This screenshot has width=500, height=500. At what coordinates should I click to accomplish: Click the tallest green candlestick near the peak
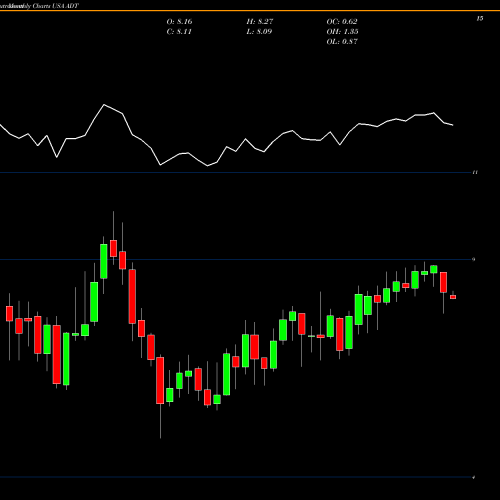pos(104,261)
